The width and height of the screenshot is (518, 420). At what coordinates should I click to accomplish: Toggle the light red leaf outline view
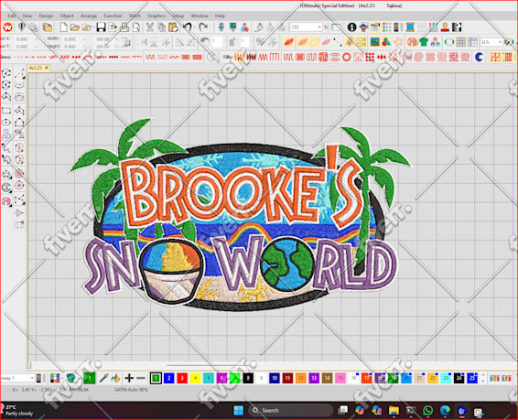[303, 42]
